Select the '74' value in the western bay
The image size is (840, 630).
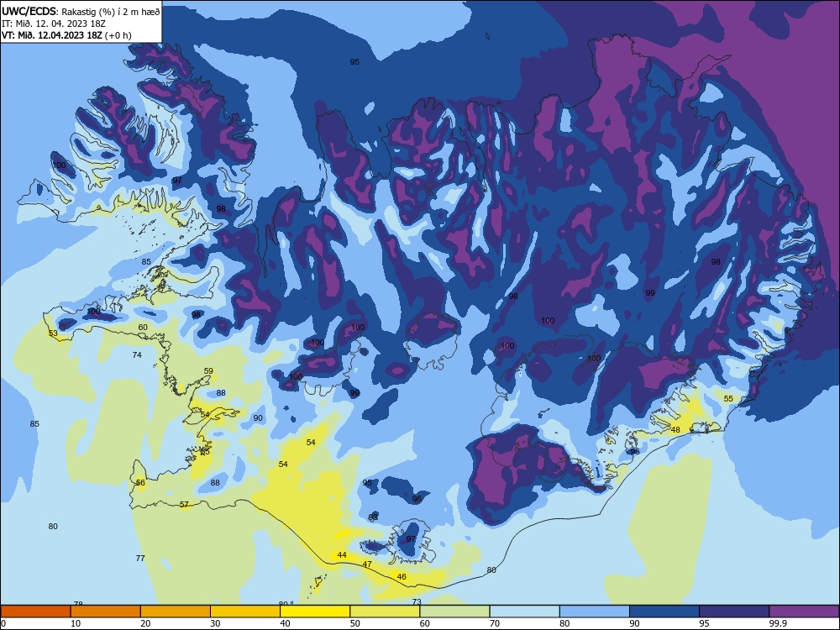point(137,354)
